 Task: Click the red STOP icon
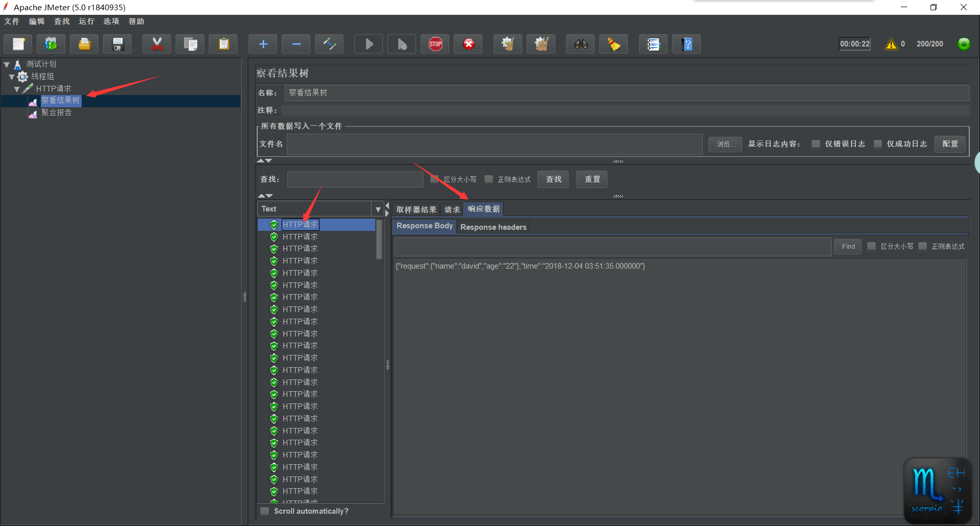(x=435, y=44)
